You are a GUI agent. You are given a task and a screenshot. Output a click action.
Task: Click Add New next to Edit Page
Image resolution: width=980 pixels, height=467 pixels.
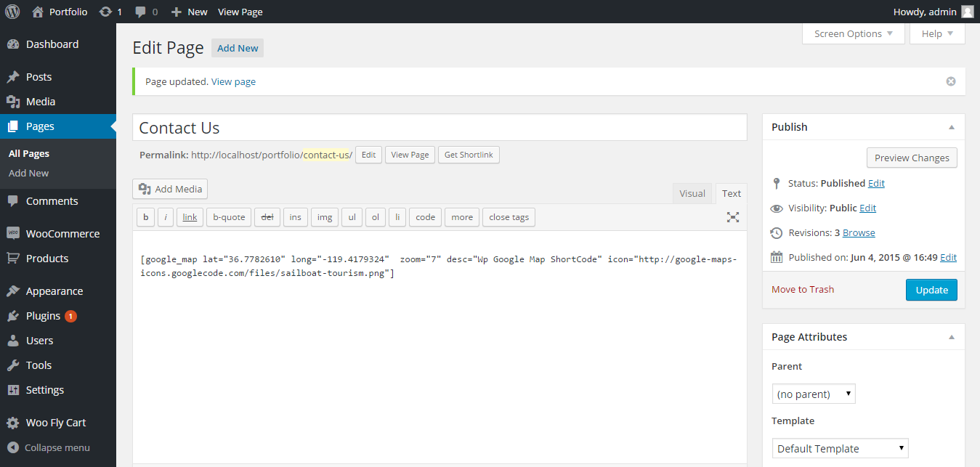238,48
